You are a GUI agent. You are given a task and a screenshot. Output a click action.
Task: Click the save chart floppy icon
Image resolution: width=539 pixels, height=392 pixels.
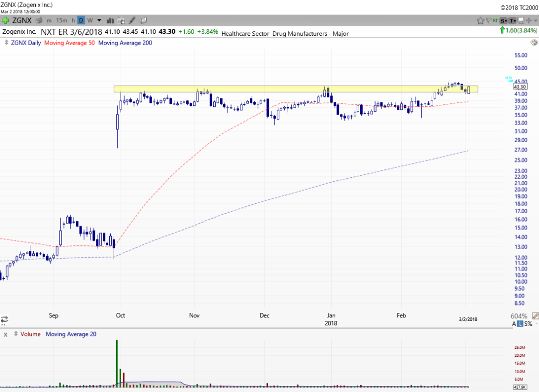tap(521, 20)
